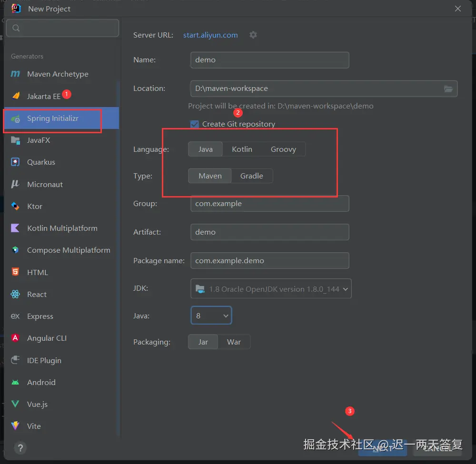Click the Angular CLI red icon

[15, 338]
